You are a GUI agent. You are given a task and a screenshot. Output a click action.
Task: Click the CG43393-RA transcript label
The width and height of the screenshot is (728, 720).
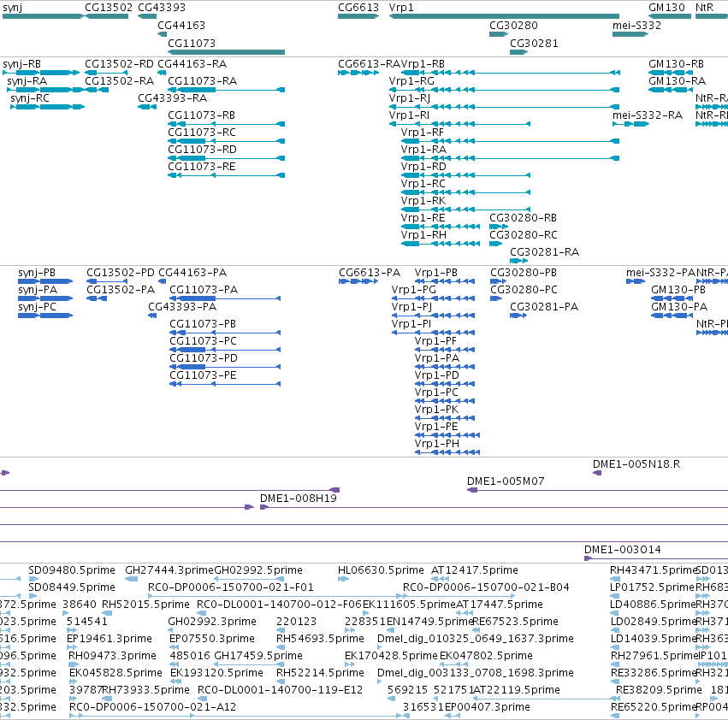(172, 98)
